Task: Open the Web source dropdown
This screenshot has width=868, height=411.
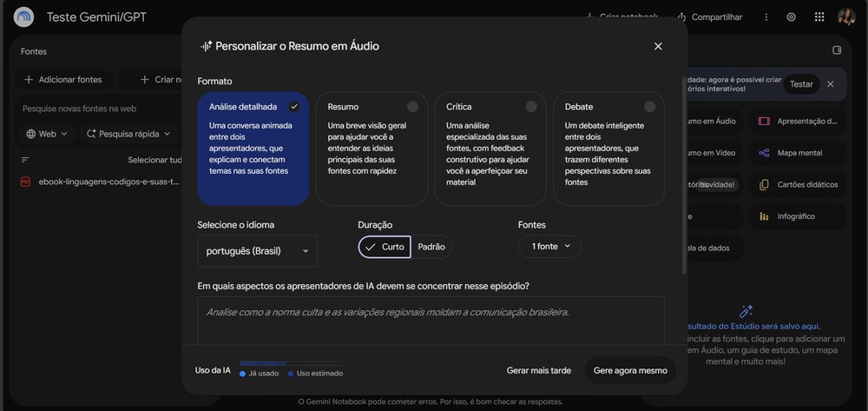Action: [x=47, y=134]
